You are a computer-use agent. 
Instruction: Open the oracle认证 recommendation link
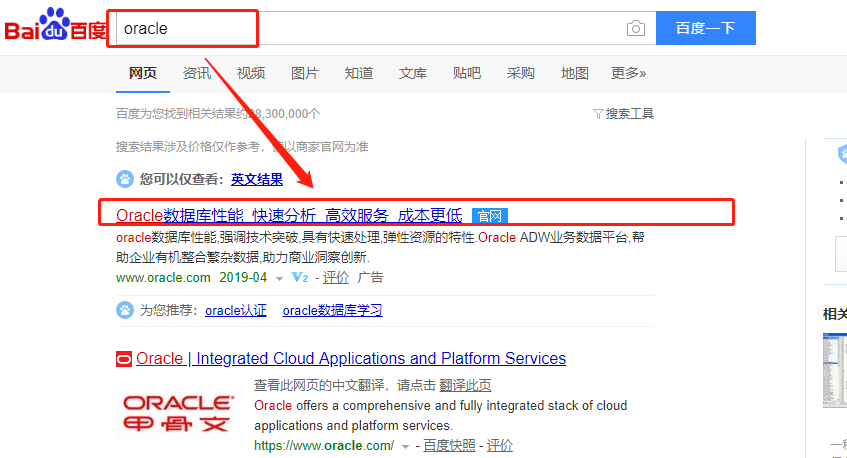(x=236, y=311)
